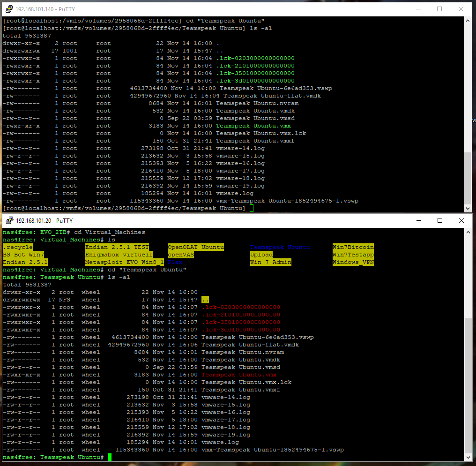Screen dimensions: 476x466
Task: Click scroll-down arrow in the 192.168.101.20 terminal
Action: (x=468, y=457)
